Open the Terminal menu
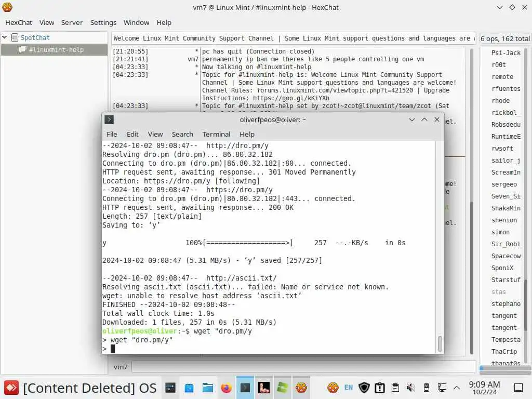This screenshot has width=532, height=399. pos(216,134)
